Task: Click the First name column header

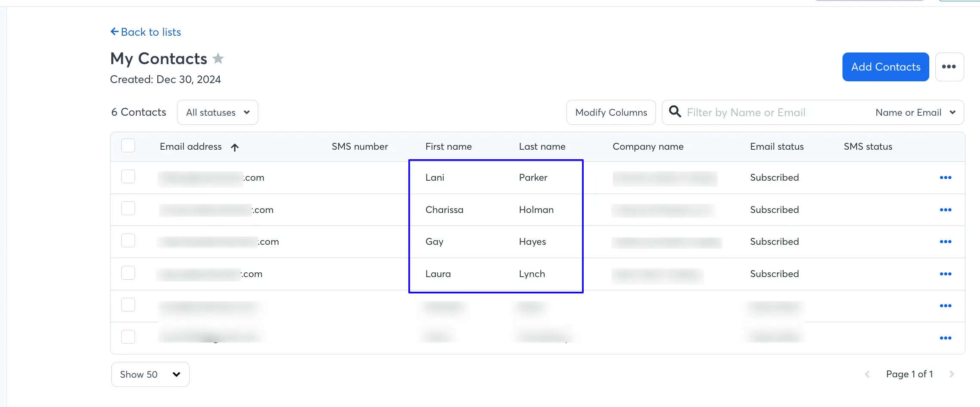Action: click(448, 146)
